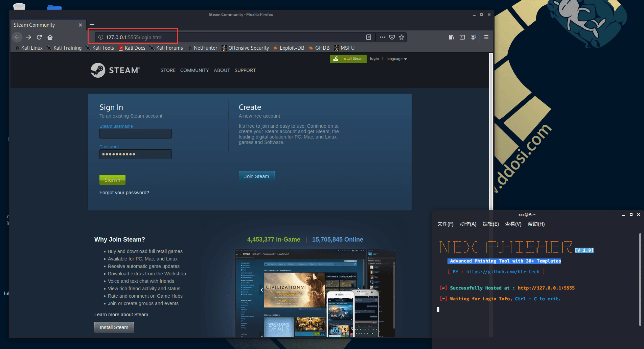644x349 pixels.
Task: Open page actions three-dot menu
Action: pyautogui.click(x=382, y=37)
